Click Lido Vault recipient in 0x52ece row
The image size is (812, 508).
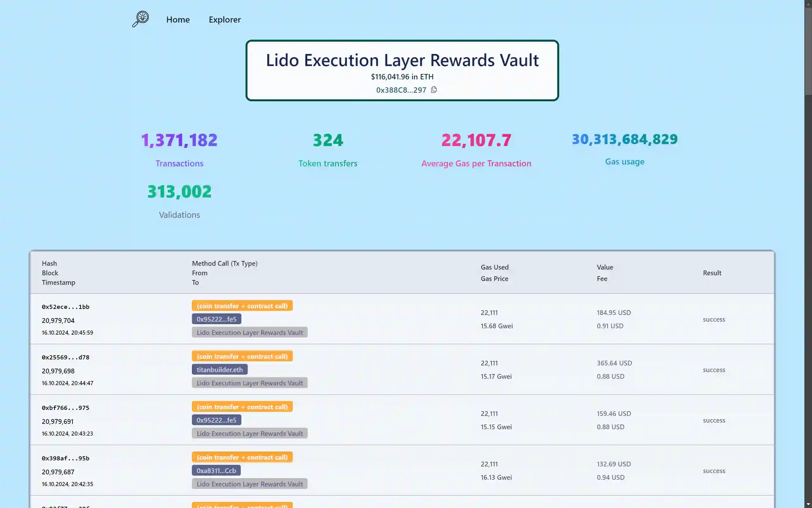click(250, 333)
